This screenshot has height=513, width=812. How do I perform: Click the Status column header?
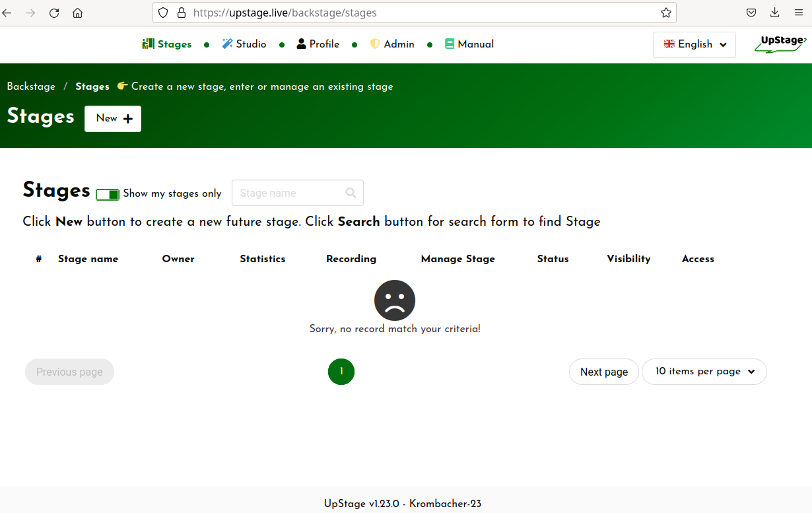click(553, 259)
